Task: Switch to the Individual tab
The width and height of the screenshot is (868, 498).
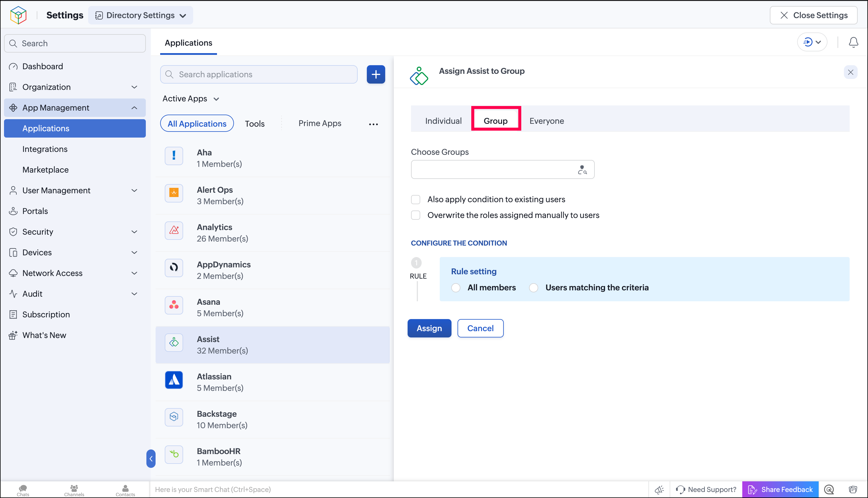Action: tap(443, 121)
